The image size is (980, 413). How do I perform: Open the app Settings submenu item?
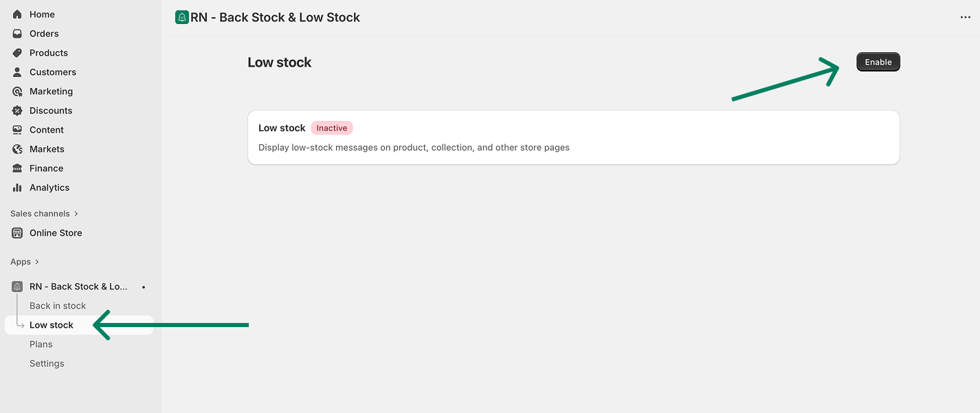(47, 364)
